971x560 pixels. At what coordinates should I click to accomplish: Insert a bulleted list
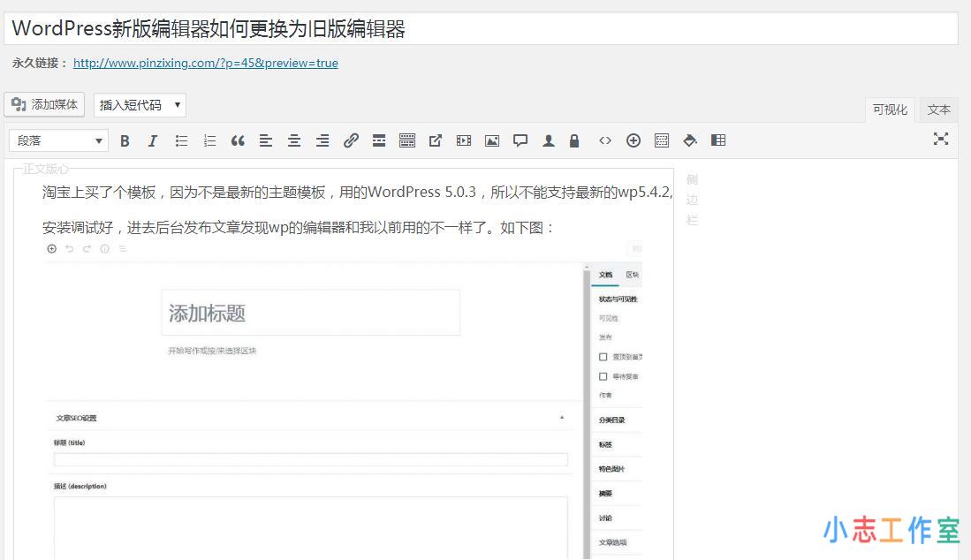point(183,140)
